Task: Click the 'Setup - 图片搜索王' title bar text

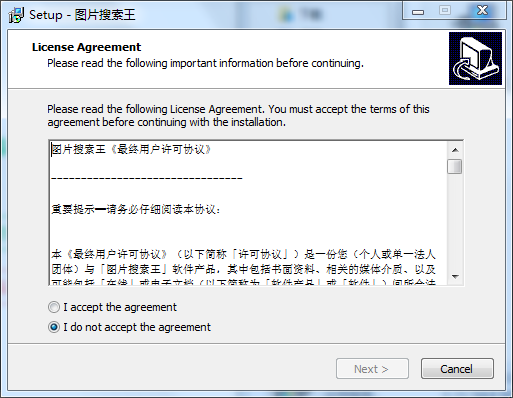Action: 82,15
